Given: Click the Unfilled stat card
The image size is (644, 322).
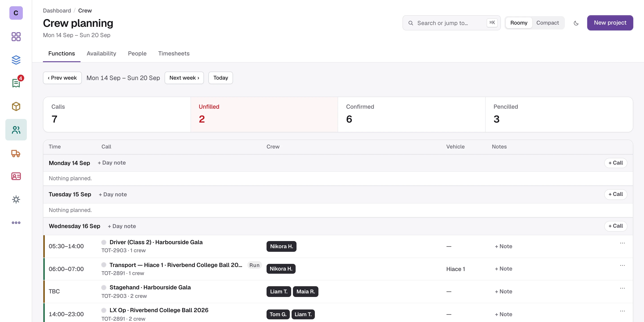Looking at the screenshot, I should point(264,114).
